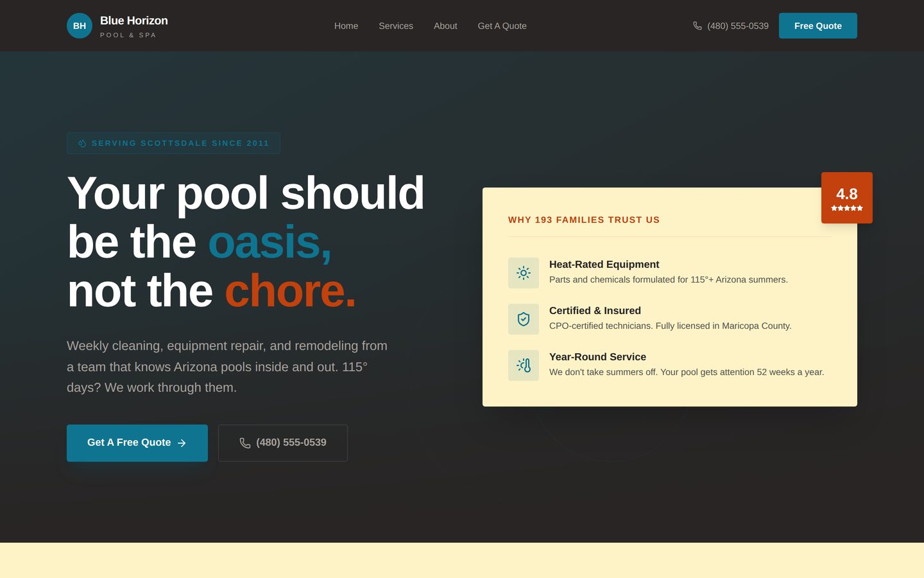Select the phone icon in the top navigation

[697, 26]
